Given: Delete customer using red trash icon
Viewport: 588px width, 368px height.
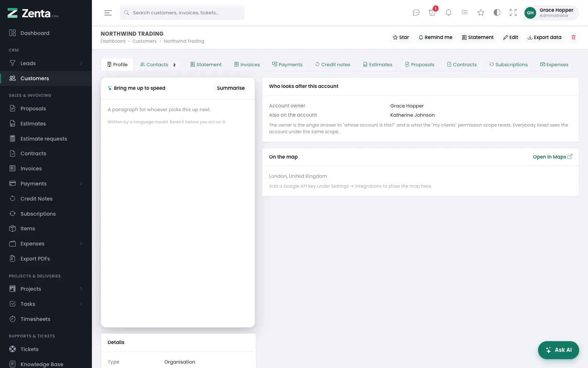Looking at the screenshot, I should point(573,37).
